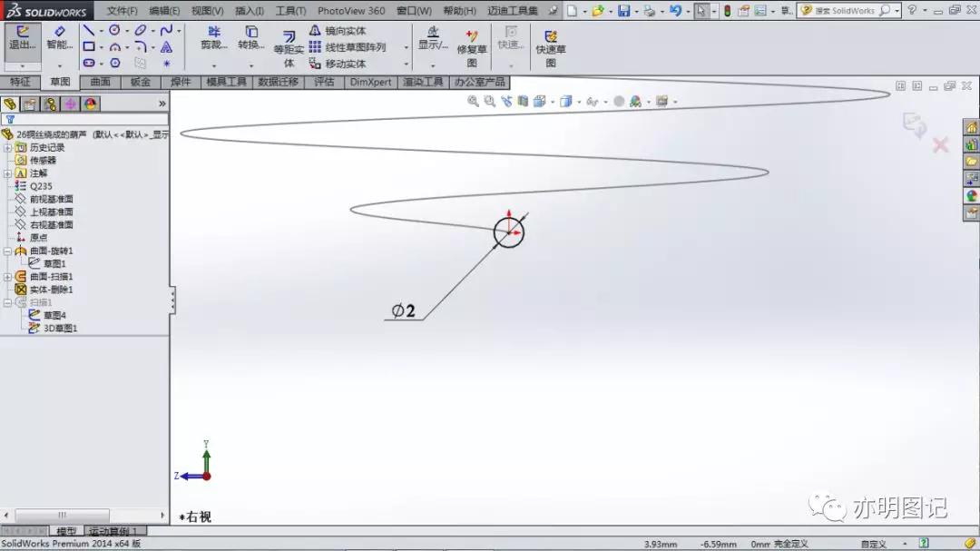Screen dimensions: 980x551
Task: Collapse the 曲面-旋转1 tree node
Action: click(x=7, y=251)
